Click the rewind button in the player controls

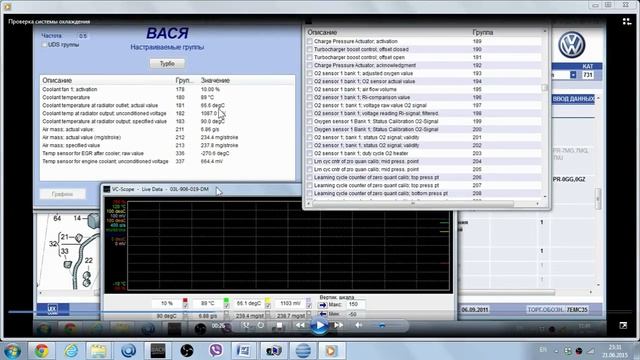300,325
